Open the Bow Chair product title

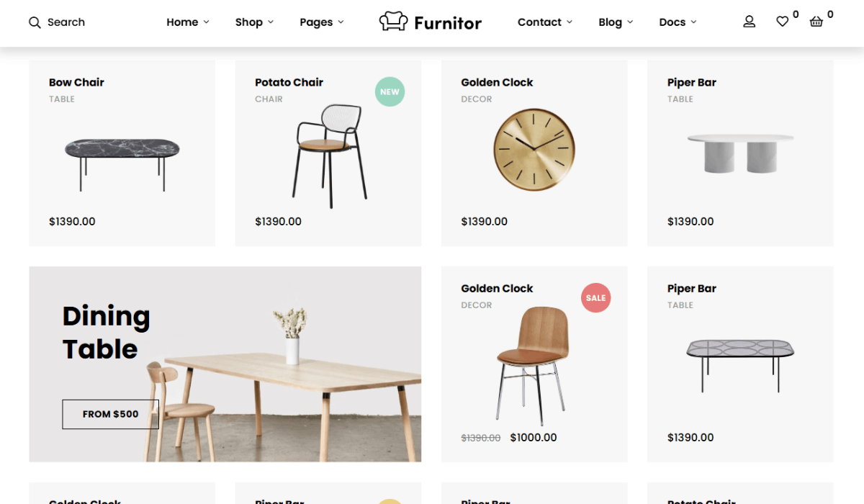tap(76, 82)
